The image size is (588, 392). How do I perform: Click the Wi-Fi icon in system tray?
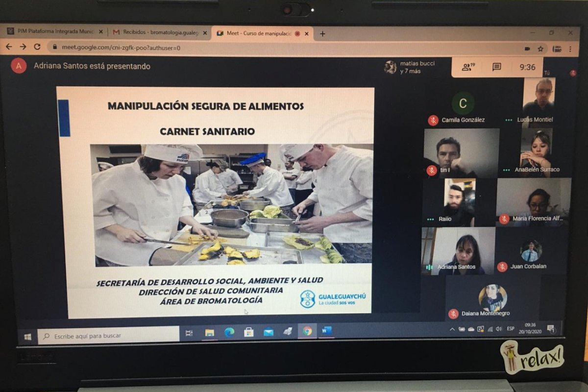pyautogui.click(x=490, y=329)
